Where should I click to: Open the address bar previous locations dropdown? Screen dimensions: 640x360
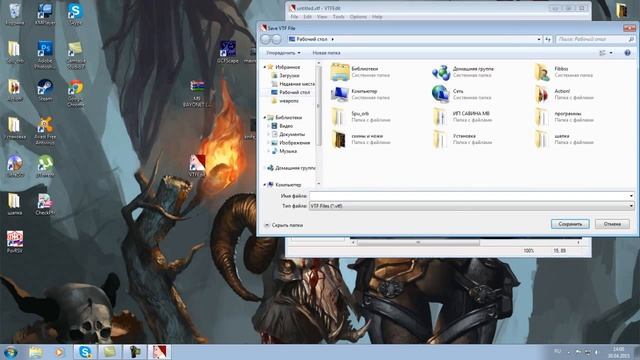pos(539,39)
